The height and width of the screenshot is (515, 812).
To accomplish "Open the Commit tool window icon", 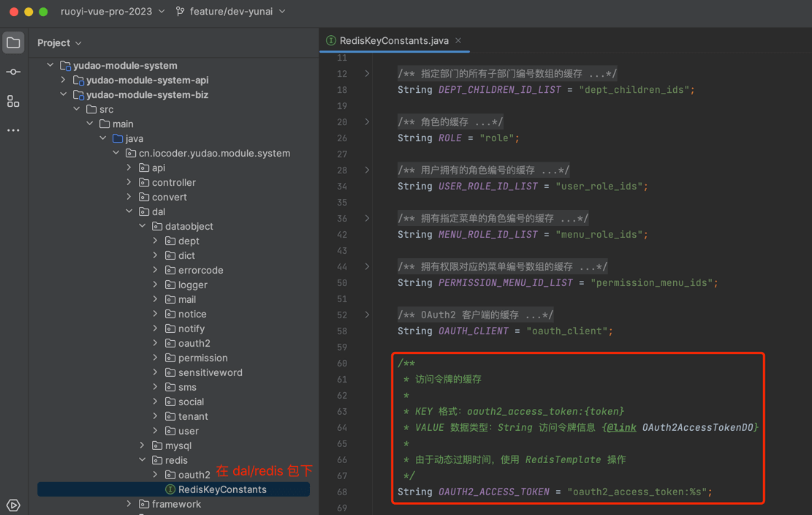I will coord(13,72).
